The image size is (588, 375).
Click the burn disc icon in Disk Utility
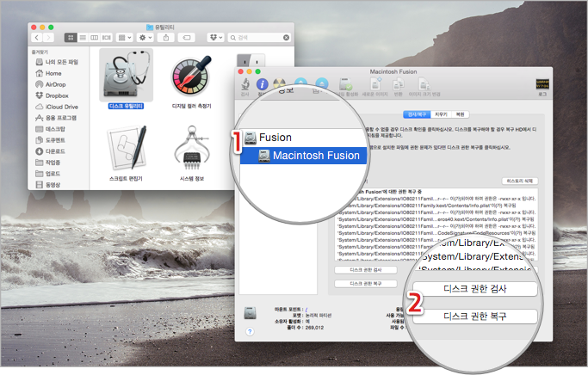pos(279,83)
